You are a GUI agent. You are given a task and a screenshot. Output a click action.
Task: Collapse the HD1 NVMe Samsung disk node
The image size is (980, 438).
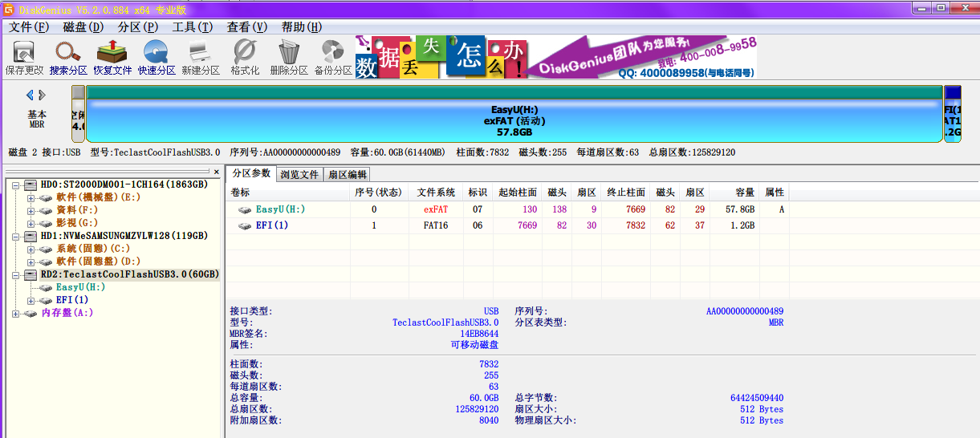[15, 237]
